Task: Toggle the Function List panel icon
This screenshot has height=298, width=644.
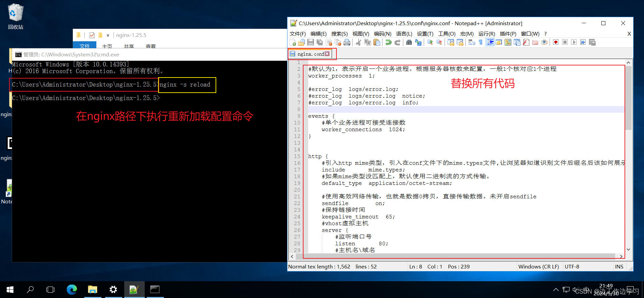Action: (x=526, y=42)
